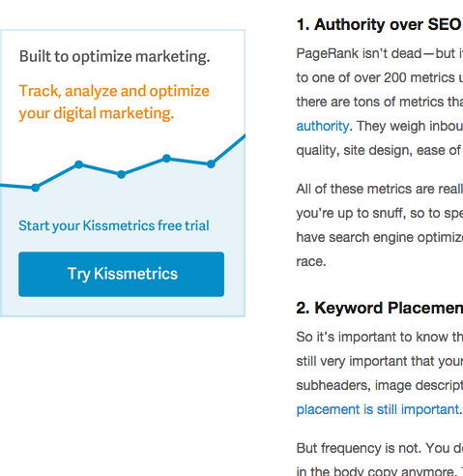The width and height of the screenshot is (463, 476).
Task: Click the middle data point on the chart
Action: pos(121,174)
